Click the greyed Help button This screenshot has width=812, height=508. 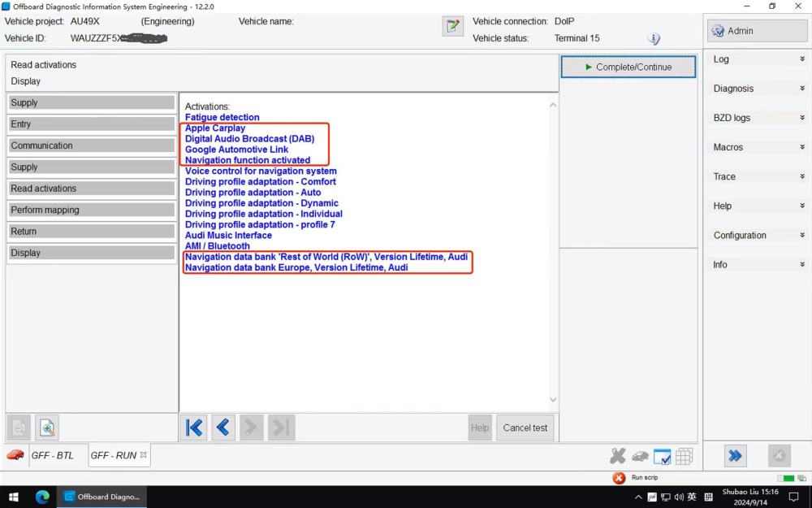click(480, 428)
